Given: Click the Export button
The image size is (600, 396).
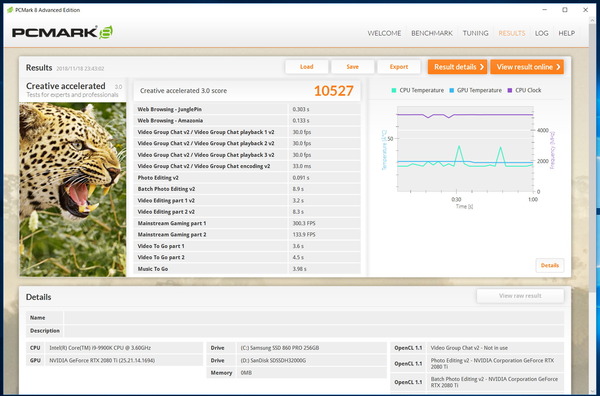Looking at the screenshot, I should pyautogui.click(x=399, y=67).
